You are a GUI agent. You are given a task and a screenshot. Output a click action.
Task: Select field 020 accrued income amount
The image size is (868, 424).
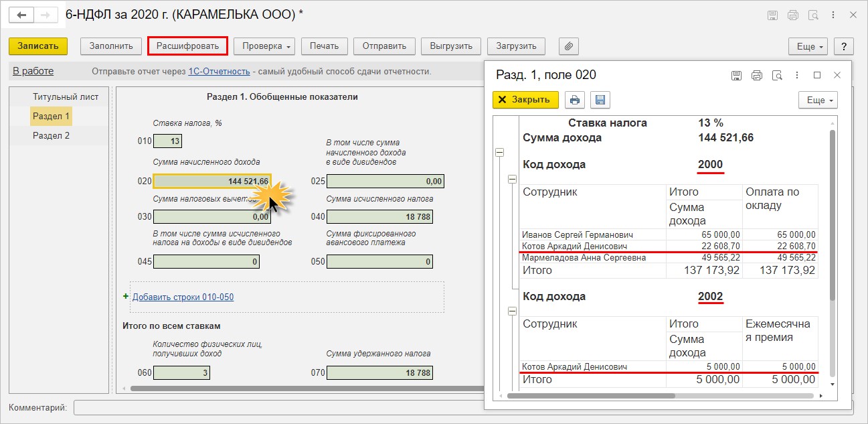pos(212,182)
